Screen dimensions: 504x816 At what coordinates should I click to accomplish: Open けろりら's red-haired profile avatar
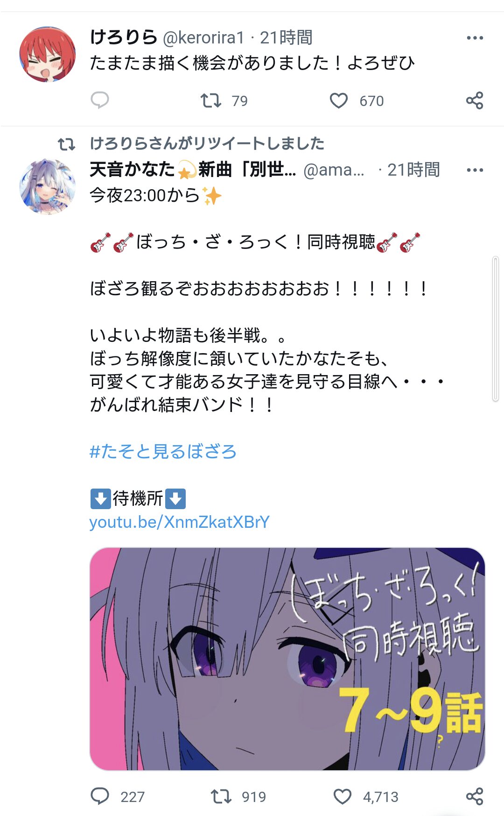click(x=47, y=54)
